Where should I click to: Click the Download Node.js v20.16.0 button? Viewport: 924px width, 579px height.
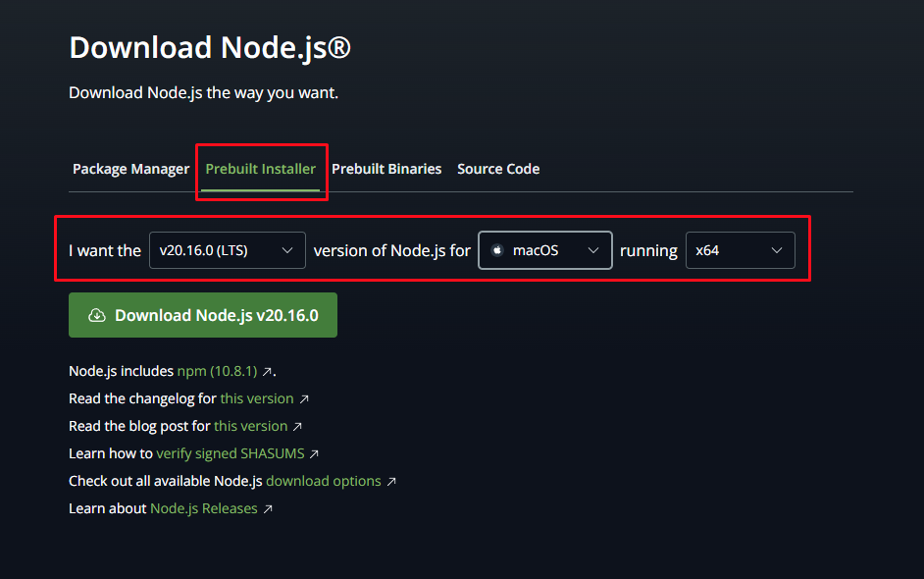203,315
